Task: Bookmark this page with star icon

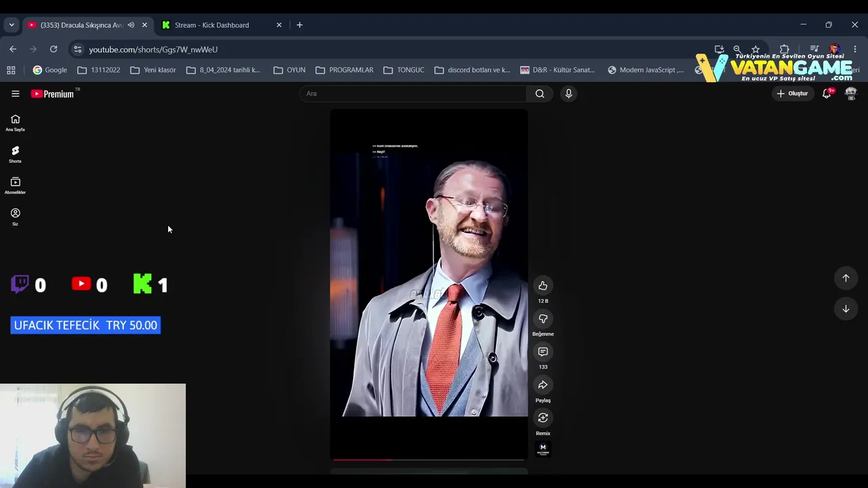Action: tap(755, 49)
